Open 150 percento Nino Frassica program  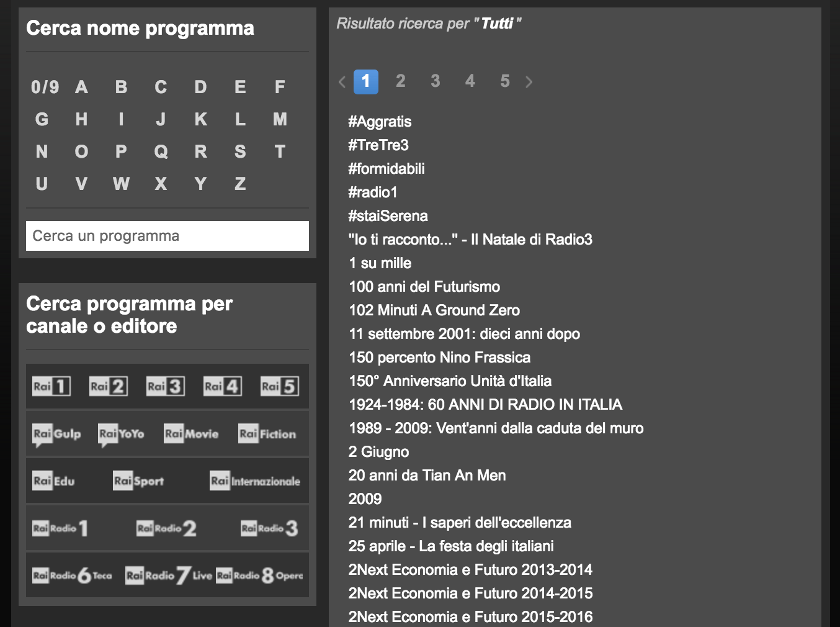pos(439,358)
